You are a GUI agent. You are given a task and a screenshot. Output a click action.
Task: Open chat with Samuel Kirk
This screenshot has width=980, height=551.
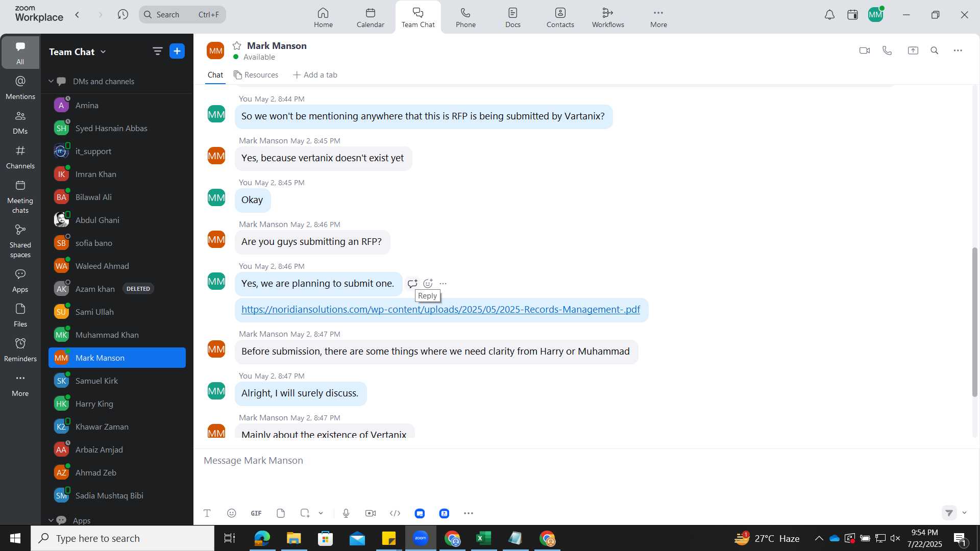pyautogui.click(x=117, y=381)
